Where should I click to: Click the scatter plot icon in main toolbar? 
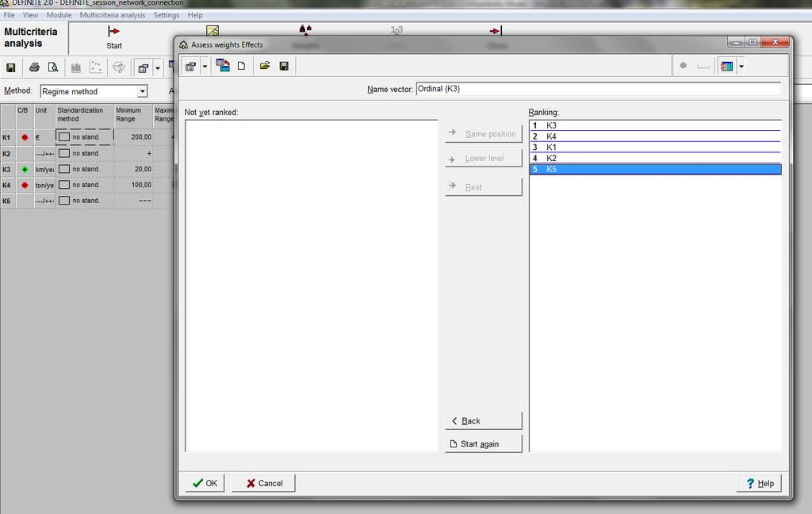(96, 67)
